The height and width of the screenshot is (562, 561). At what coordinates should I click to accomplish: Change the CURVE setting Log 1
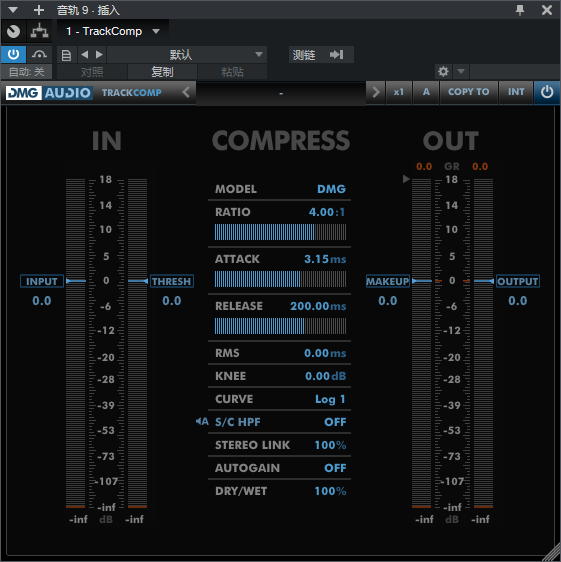(x=330, y=399)
